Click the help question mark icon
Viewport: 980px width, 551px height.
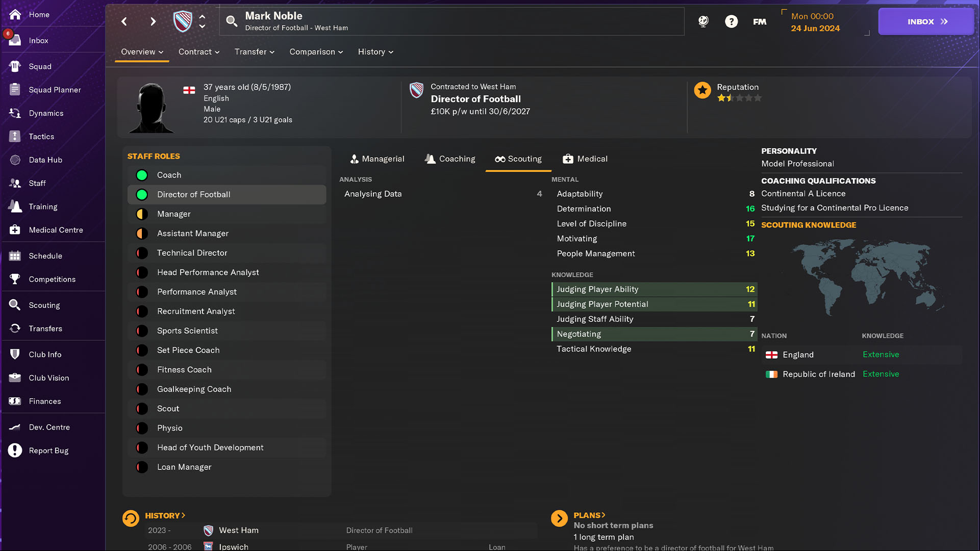[x=731, y=21]
